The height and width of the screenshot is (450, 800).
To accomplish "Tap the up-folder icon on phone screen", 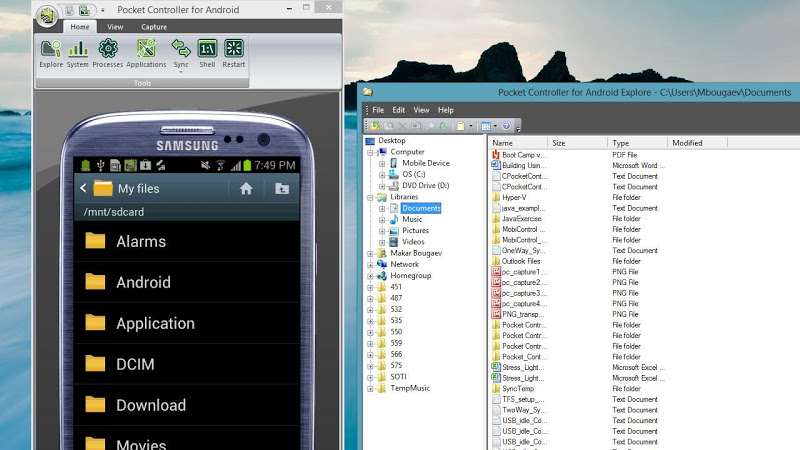I will coord(282,188).
